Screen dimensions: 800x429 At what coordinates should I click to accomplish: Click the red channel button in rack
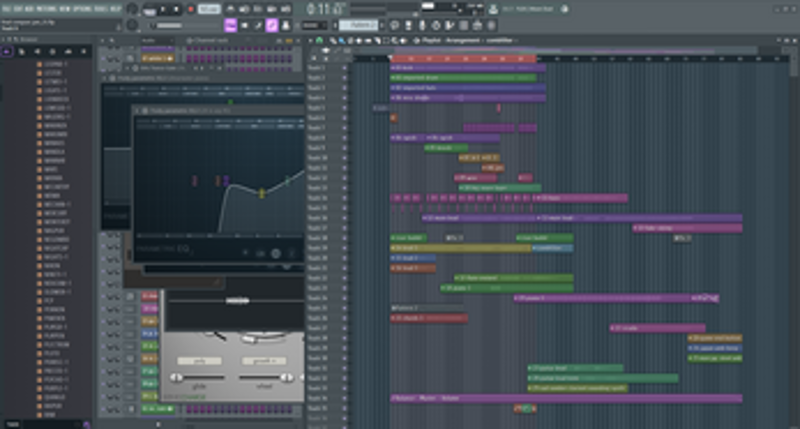coord(149,296)
